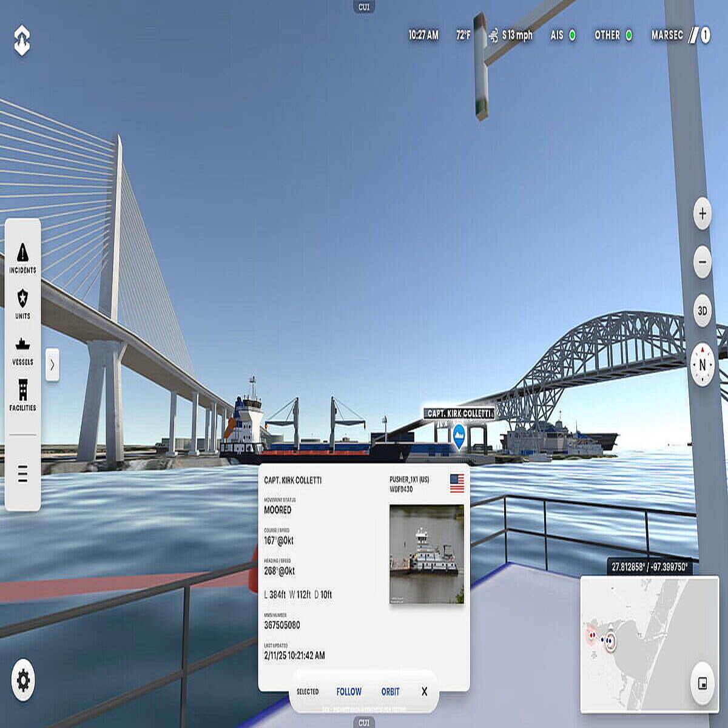This screenshot has height=728, width=728.
Task: Click the Orbit vessel button
Action: (390, 692)
